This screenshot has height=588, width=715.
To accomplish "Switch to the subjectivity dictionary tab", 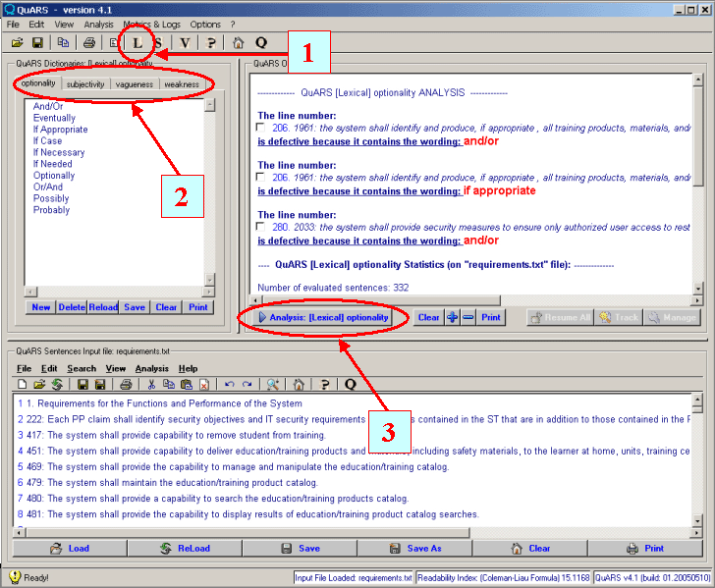I will tap(85, 84).
